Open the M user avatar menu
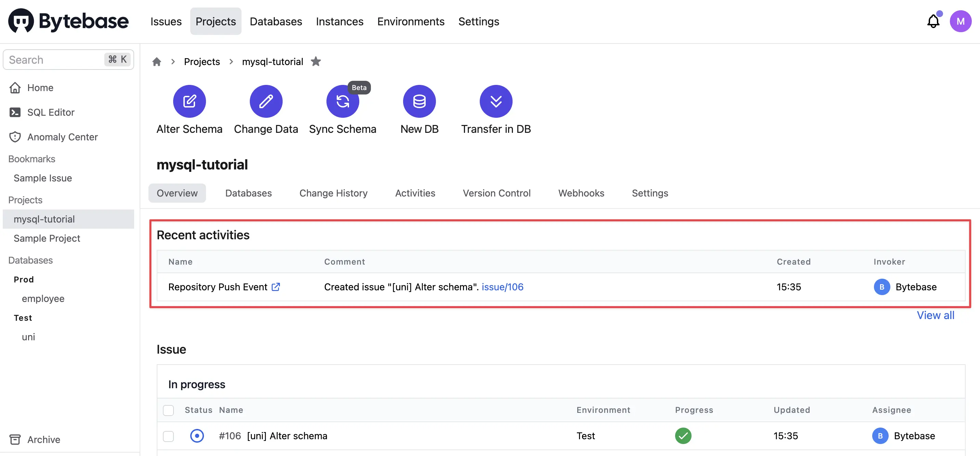The height and width of the screenshot is (456, 980). pyautogui.click(x=960, y=21)
